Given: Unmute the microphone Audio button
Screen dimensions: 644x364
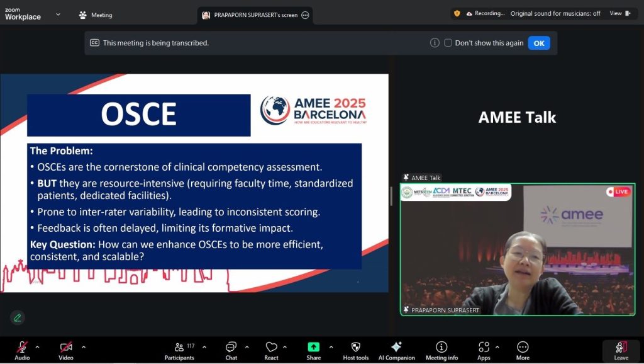Looking at the screenshot, I should click(x=22, y=348).
